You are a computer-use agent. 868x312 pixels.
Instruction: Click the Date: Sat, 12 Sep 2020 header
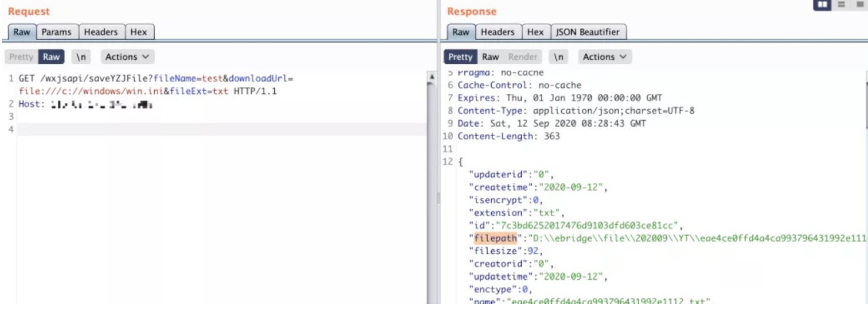(x=552, y=123)
